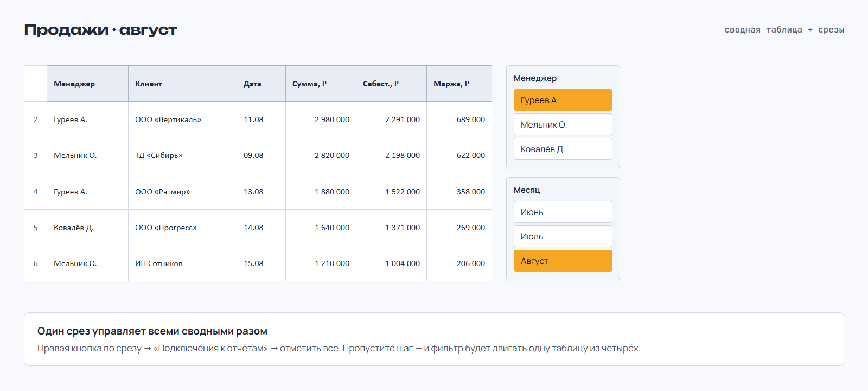Viewport: 868px width, 391px height.
Task: Click the Менеджер slicer title
Action: tap(535, 78)
